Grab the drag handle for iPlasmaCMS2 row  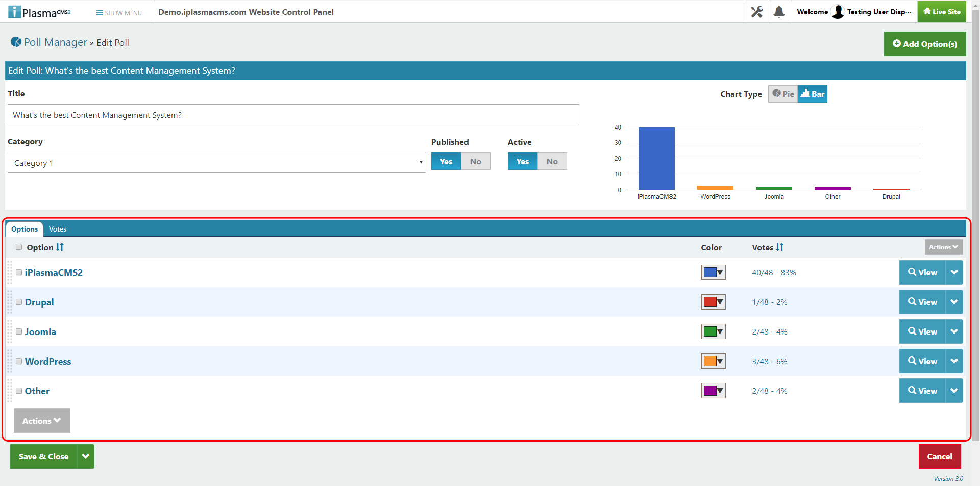10,272
